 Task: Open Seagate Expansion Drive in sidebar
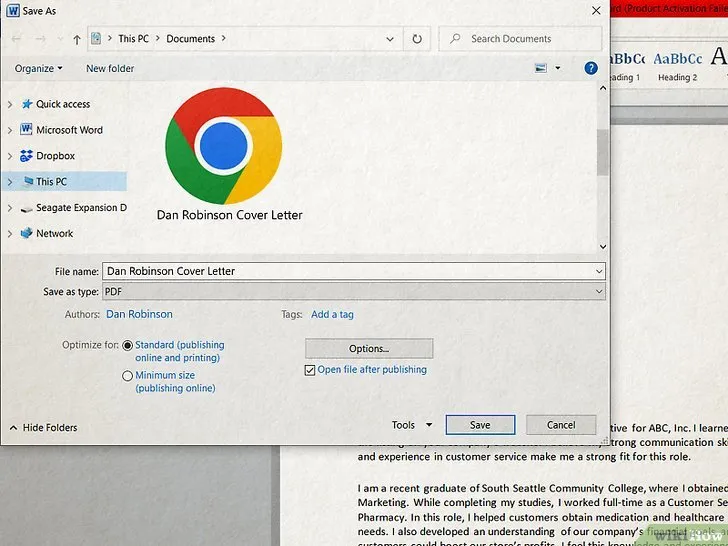click(80, 208)
